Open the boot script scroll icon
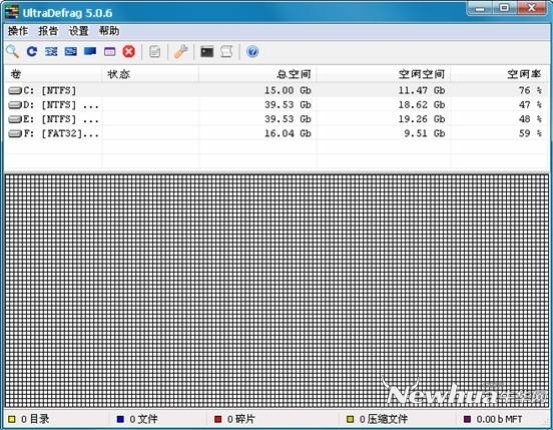Viewport: 553px width, 430px height. tap(226, 52)
